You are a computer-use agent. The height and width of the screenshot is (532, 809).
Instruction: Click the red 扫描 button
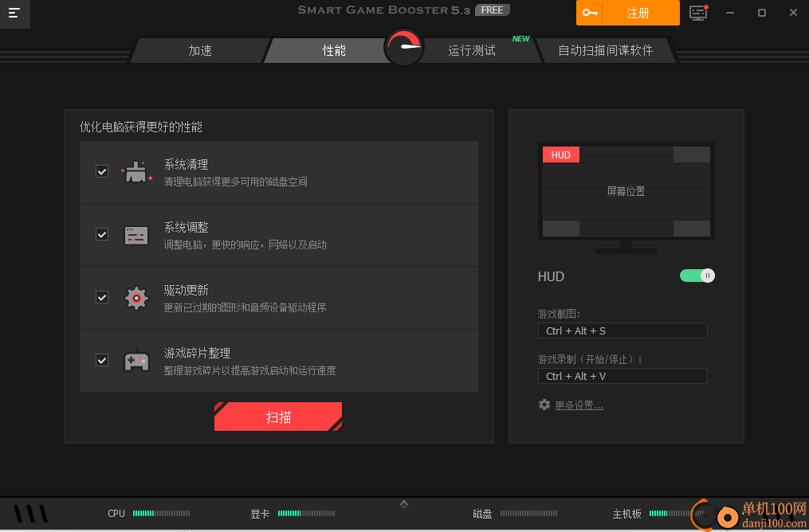coord(278,417)
